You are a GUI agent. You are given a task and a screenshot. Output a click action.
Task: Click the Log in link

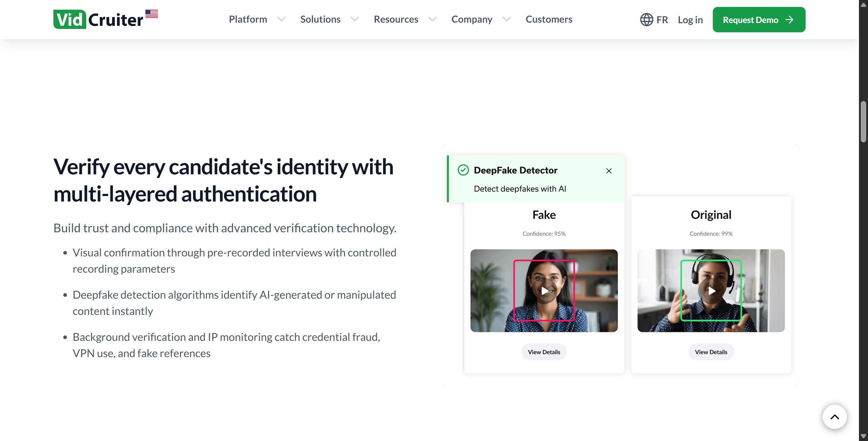pyautogui.click(x=690, y=20)
